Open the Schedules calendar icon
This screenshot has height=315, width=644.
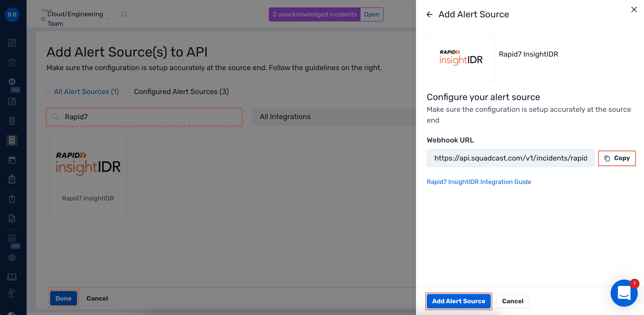coord(12,159)
